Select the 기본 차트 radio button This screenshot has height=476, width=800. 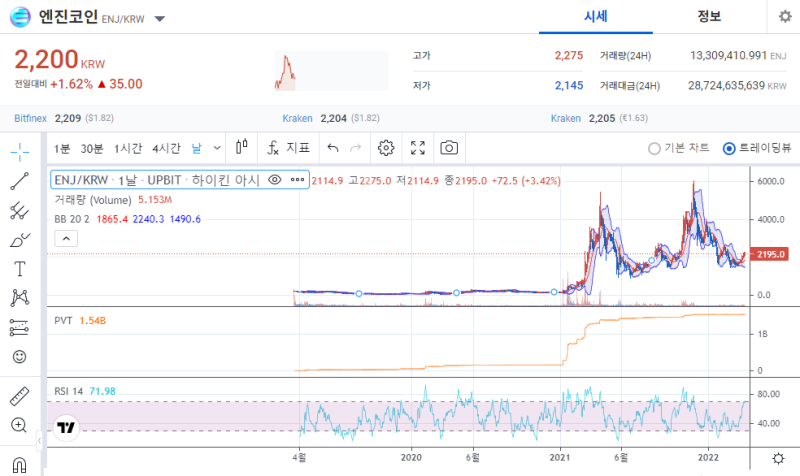(654, 148)
